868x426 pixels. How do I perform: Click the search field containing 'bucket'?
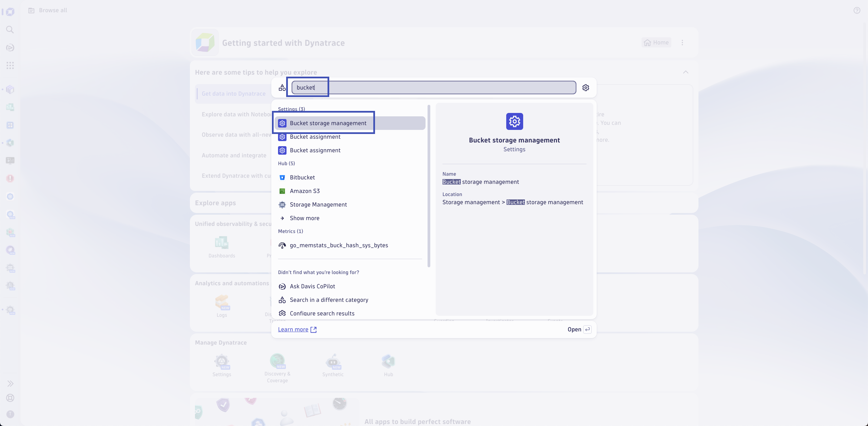(x=434, y=88)
